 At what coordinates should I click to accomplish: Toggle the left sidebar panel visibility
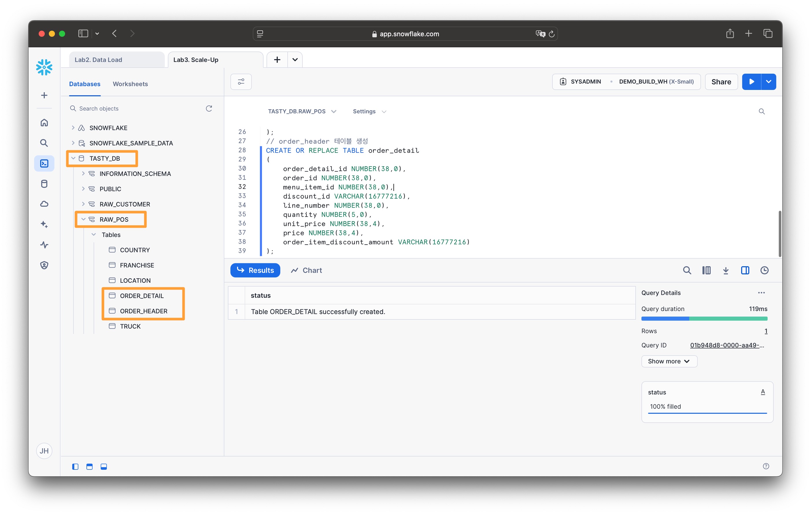tap(75, 467)
